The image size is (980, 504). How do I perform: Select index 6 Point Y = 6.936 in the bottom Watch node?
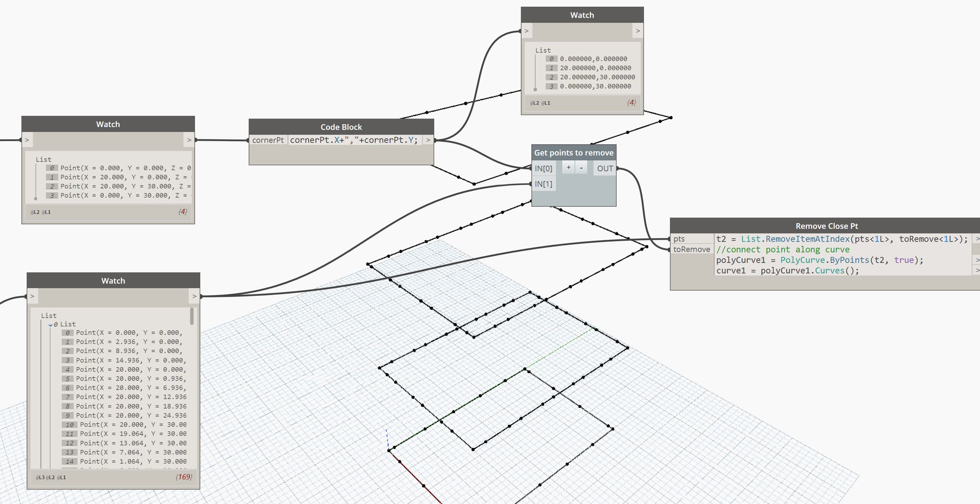click(x=131, y=387)
